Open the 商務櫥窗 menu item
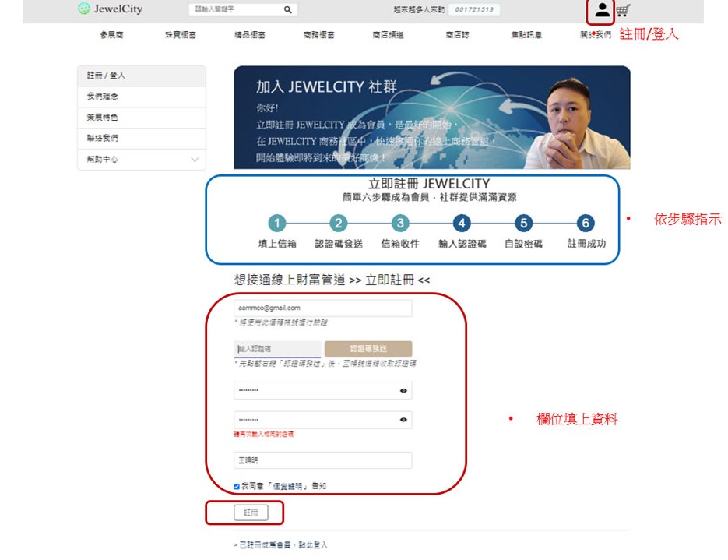The image size is (728, 560). click(x=319, y=35)
